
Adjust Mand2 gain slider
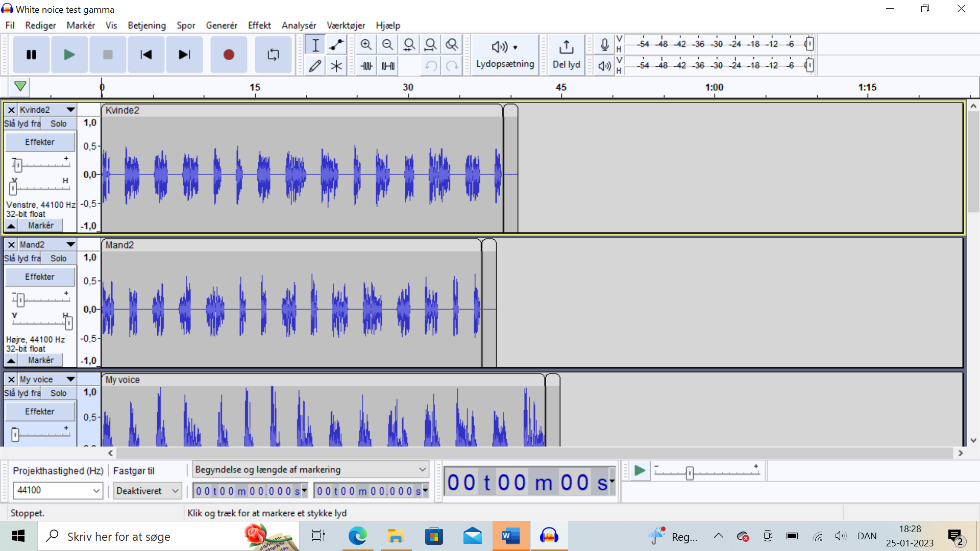click(20, 300)
